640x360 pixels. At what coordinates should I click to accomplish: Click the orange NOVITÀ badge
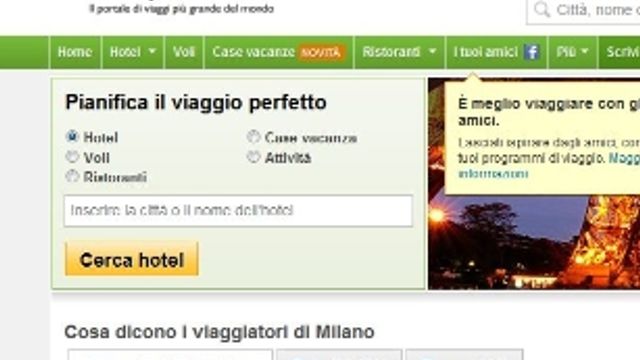[x=320, y=52]
